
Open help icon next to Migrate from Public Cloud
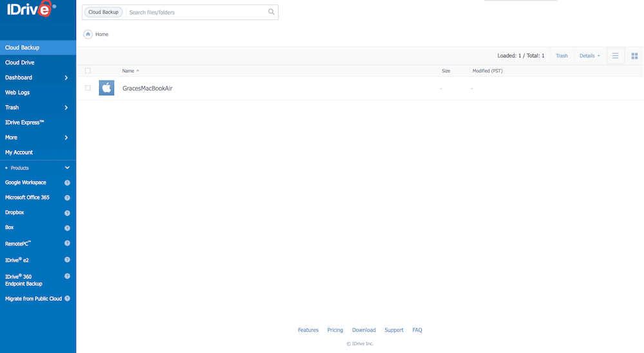coord(68,298)
